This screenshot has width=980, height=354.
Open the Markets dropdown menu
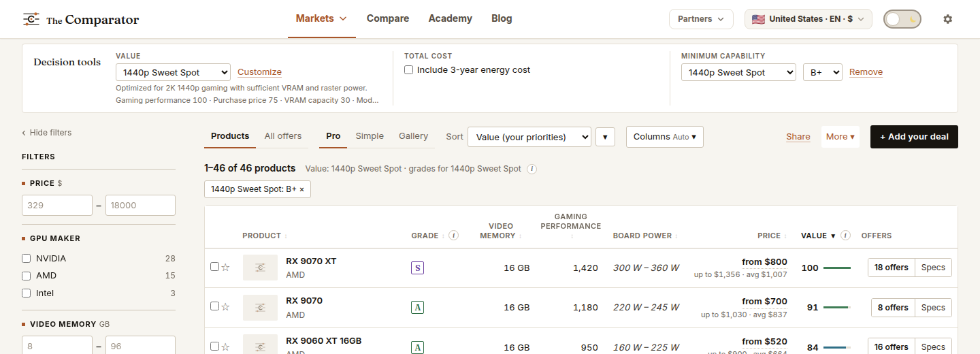click(x=321, y=18)
